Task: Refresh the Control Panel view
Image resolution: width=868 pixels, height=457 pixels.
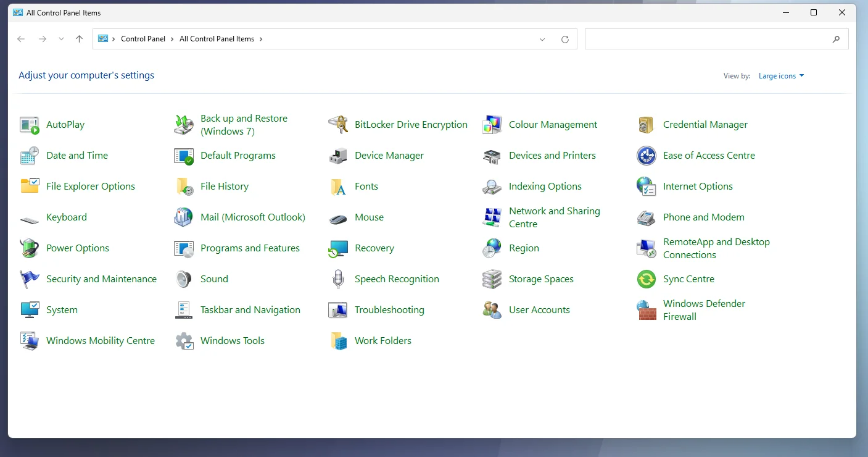Action: pyautogui.click(x=565, y=39)
